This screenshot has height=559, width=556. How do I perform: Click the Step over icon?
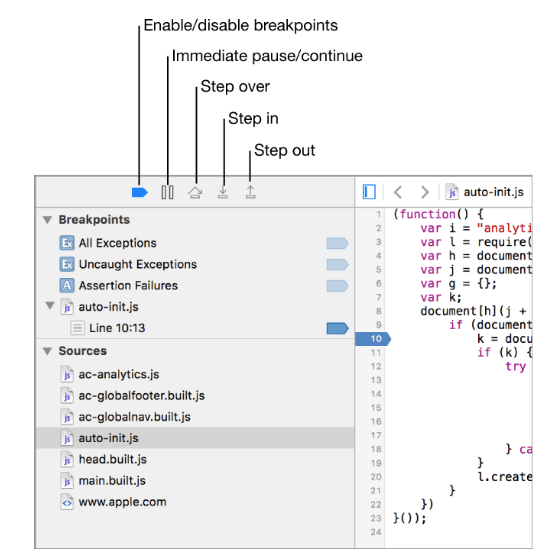tap(195, 193)
